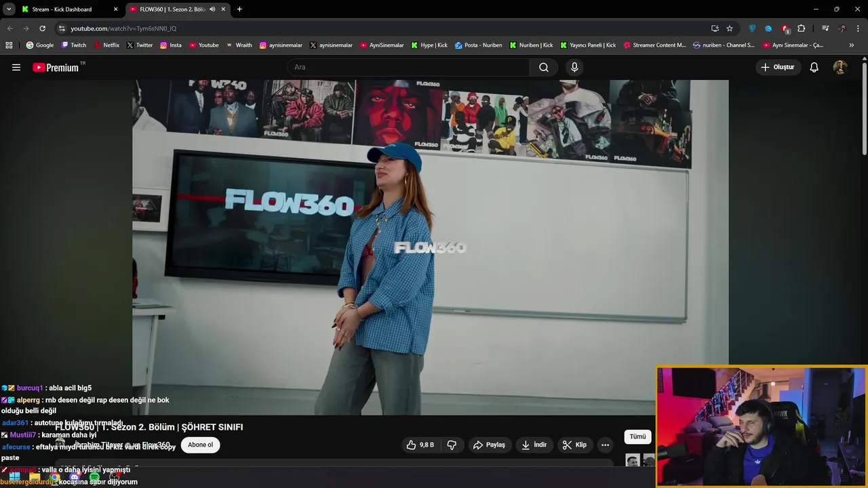
Task: Share the video with Paylaş
Action: [x=489, y=445]
